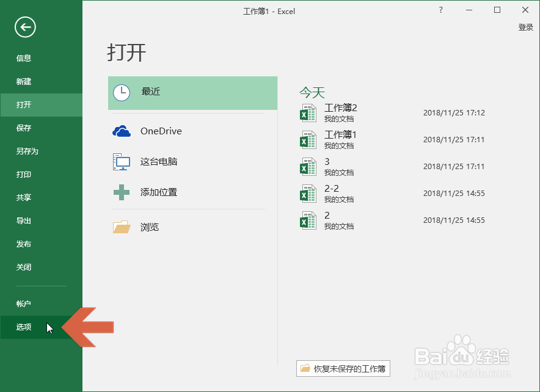Select the OneDrive location label
The image size is (540, 392).
(161, 131)
